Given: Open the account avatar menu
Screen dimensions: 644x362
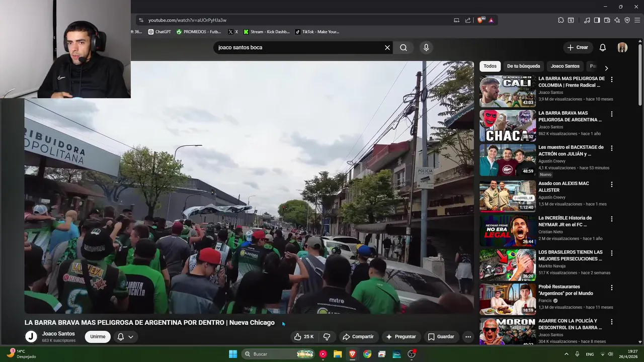Looking at the screenshot, I should click(x=622, y=48).
